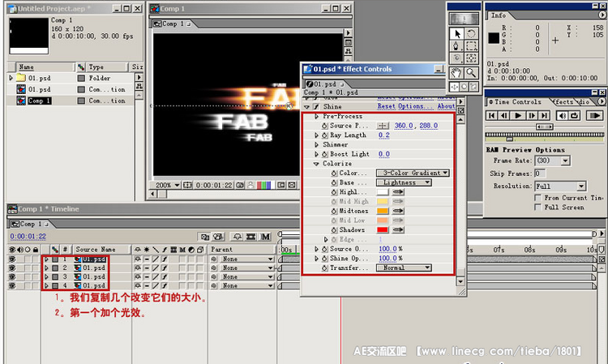
Task: Click the Frame Blending filmstrip button in Timeline
Action: click(x=250, y=237)
